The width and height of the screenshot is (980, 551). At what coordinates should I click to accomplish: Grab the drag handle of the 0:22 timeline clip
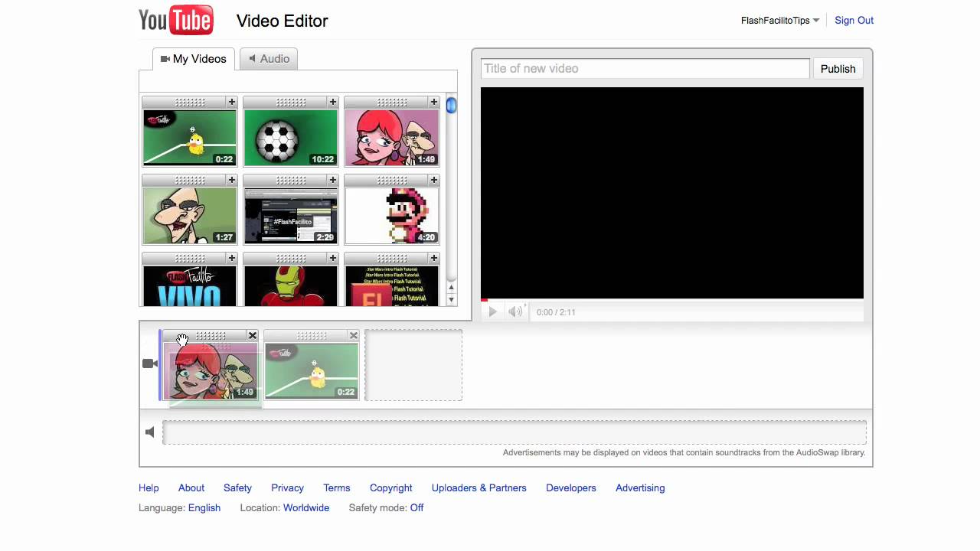312,335
